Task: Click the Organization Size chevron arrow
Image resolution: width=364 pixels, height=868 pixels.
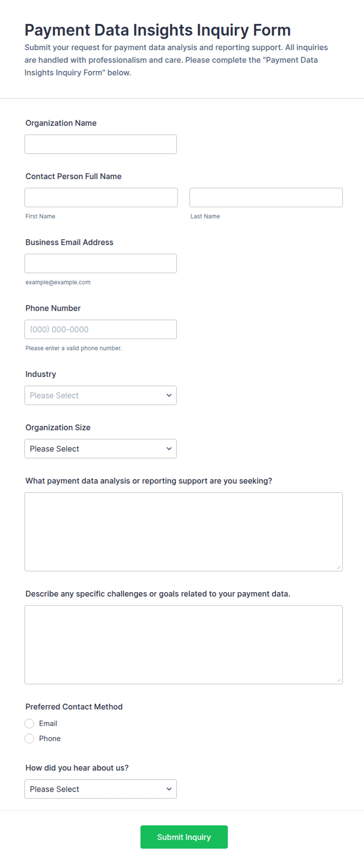Action: (169, 448)
